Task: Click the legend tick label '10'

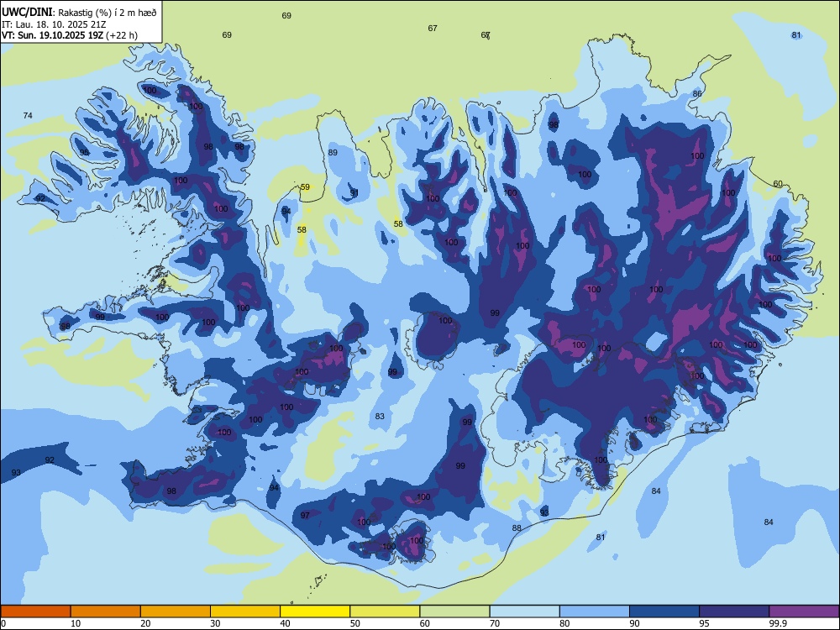Action: click(76, 623)
